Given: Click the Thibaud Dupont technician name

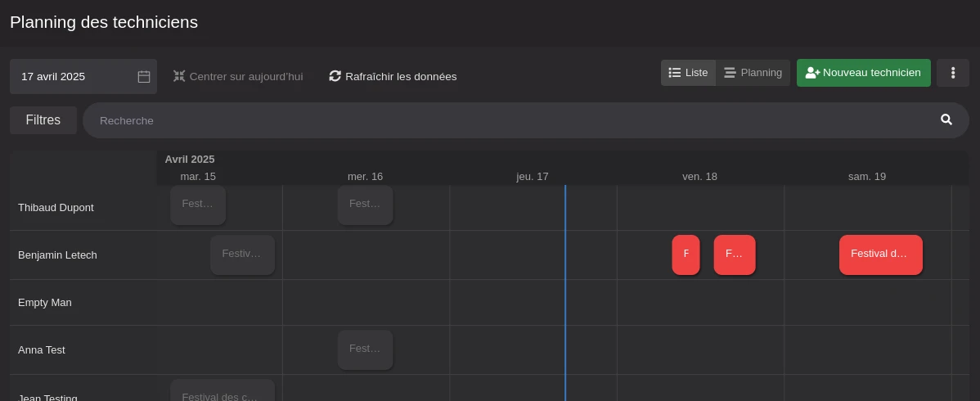Looking at the screenshot, I should point(56,208).
